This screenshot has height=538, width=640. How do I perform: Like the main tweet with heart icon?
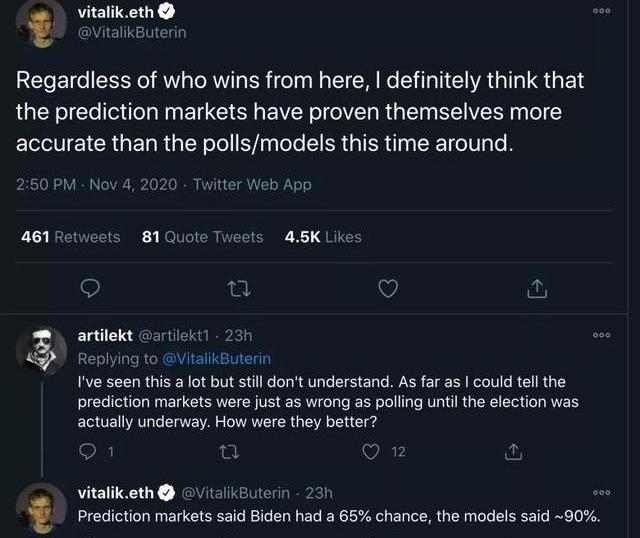(x=388, y=288)
